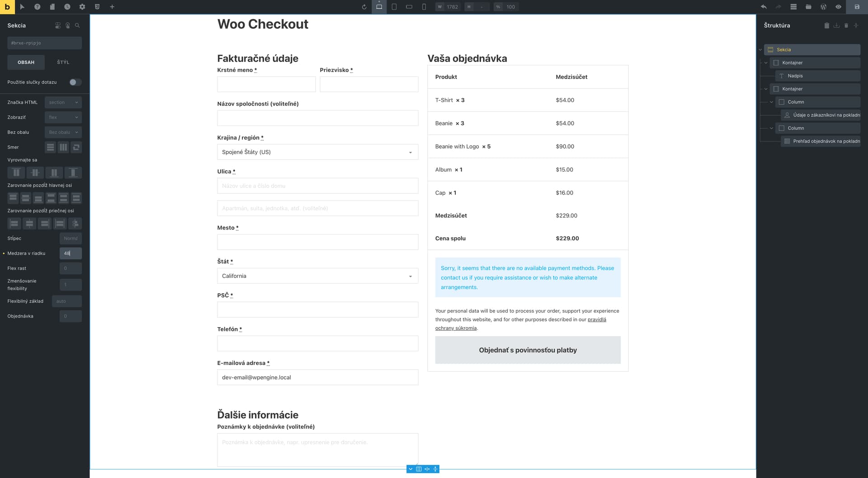This screenshot has height=478, width=868.
Task: Switch to mobile portrait breakpoint icon
Action: pyautogui.click(x=424, y=7)
